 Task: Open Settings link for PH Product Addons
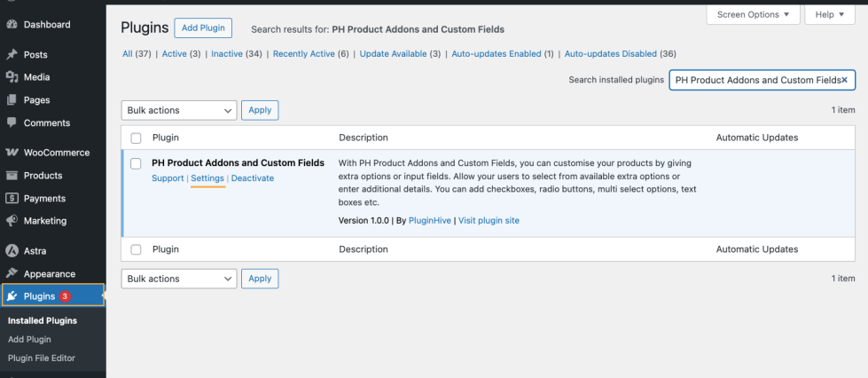[207, 178]
